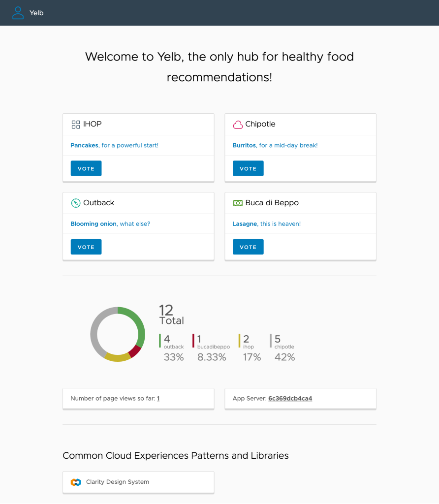Screen dimensions: 439x504
Task: Open the Burritos link
Action: 245,145
